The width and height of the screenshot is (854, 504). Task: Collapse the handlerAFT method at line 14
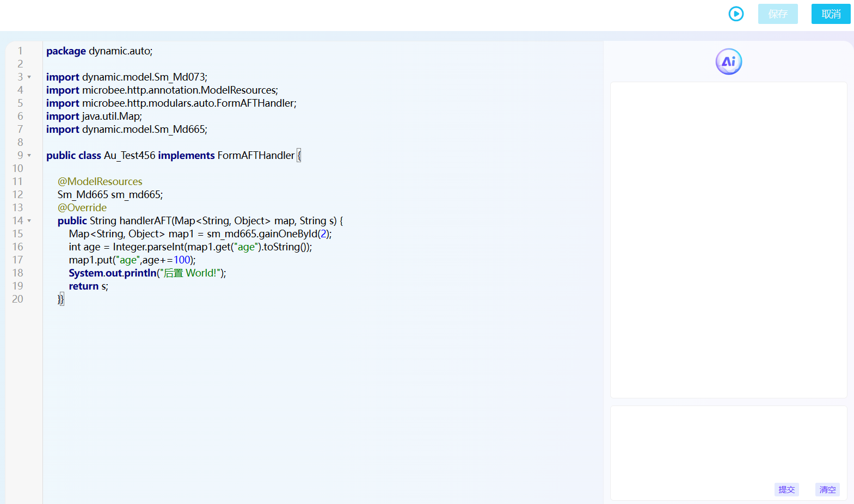[29, 221]
